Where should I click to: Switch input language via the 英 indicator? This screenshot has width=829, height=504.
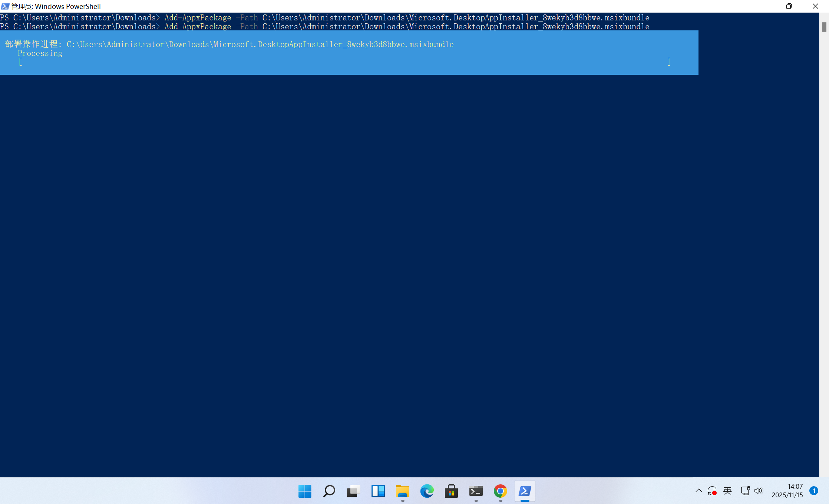point(727,491)
